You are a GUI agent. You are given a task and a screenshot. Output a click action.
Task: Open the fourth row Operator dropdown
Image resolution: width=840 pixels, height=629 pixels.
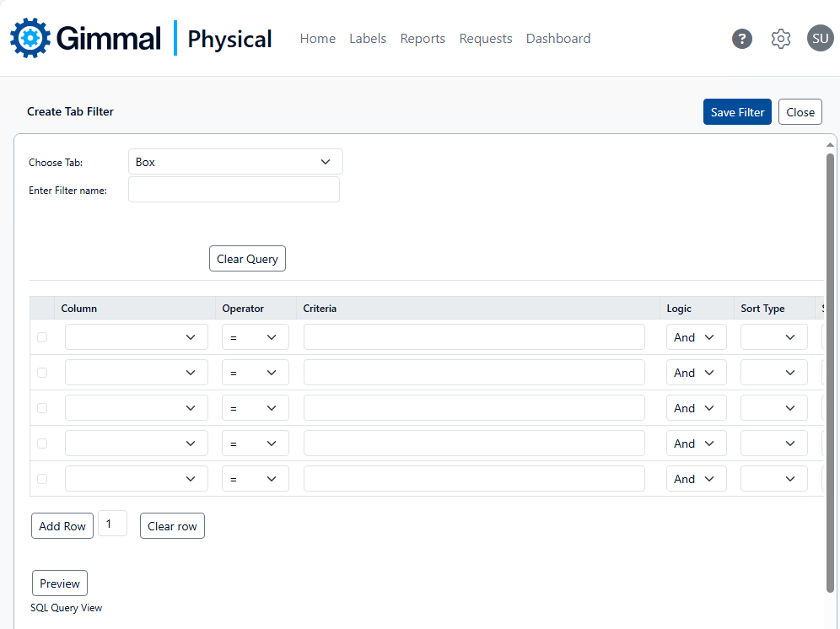click(x=256, y=444)
